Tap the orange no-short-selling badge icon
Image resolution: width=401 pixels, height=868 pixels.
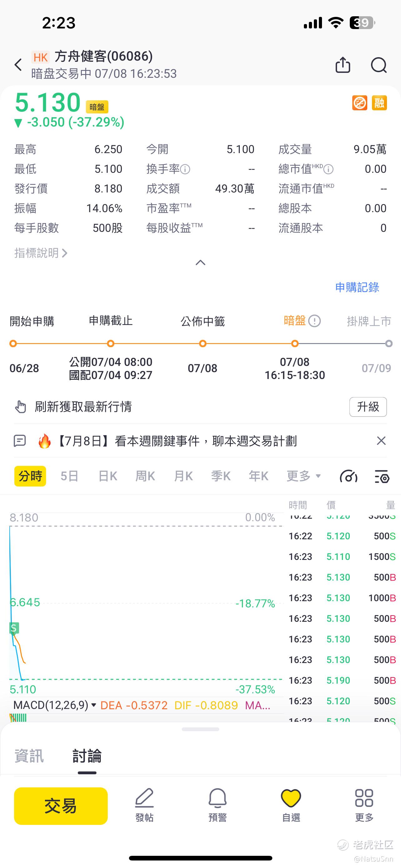click(359, 103)
